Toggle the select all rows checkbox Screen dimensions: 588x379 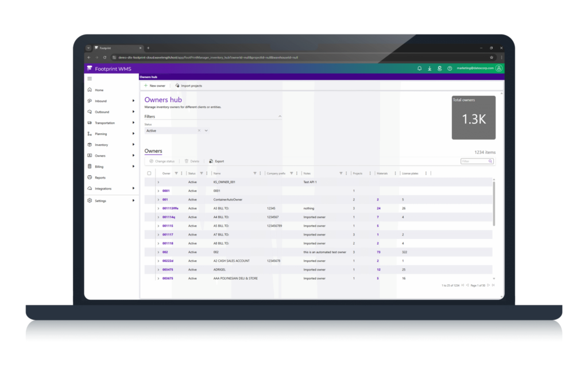pos(149,173)
